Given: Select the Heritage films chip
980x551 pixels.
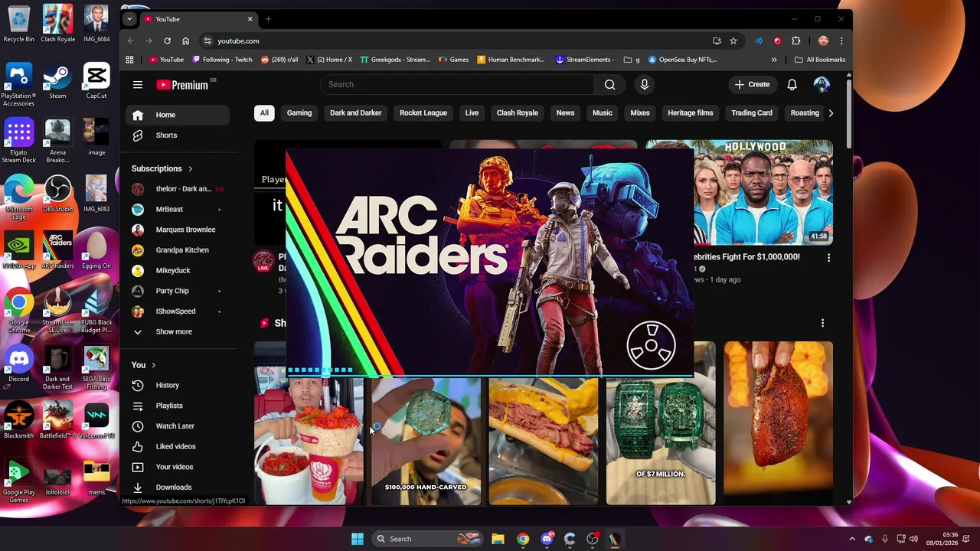Looking at the screenshot, I should (691, 113).
